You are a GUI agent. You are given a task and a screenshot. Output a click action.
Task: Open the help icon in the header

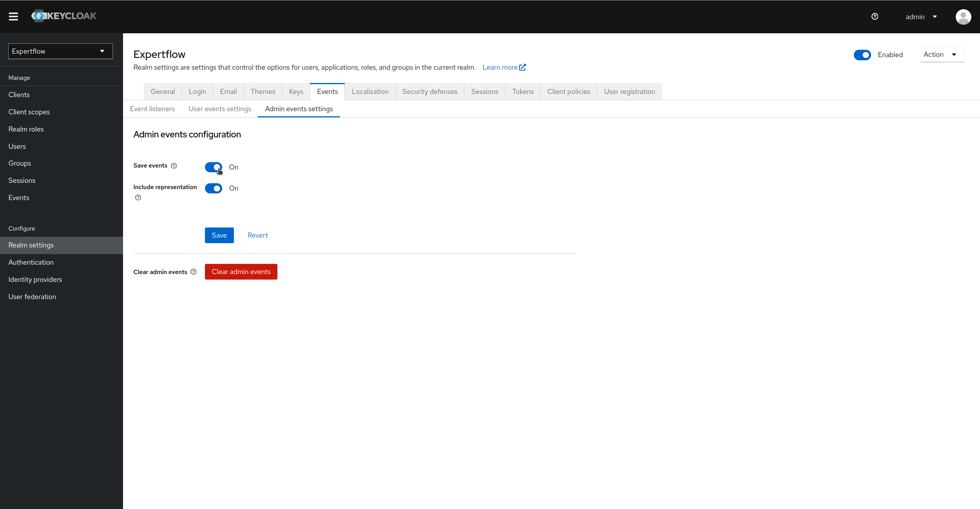point(875,16)
